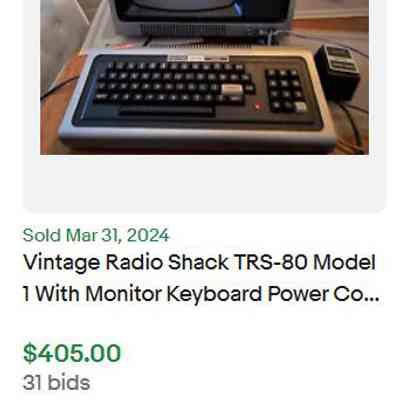Click 'Radio Shack' in the listing title
This screenshot has height=400, width=400.
pyautogui.click(x=167, y=263)
